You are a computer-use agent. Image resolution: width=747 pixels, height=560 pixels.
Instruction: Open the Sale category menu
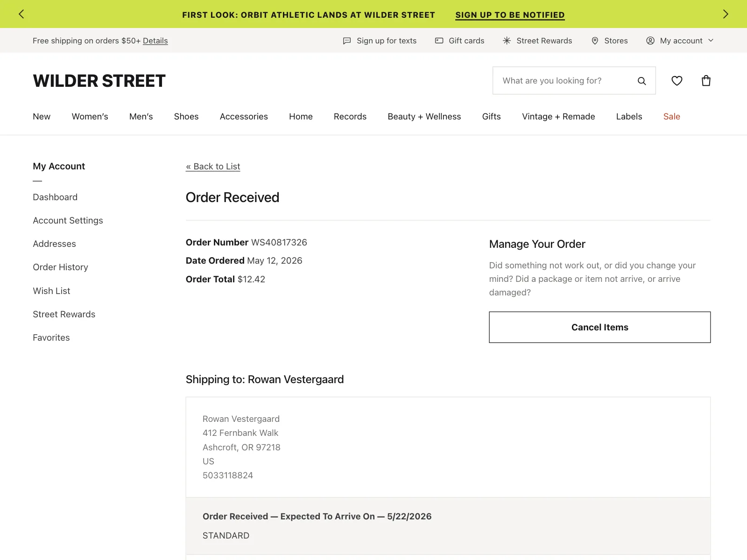coord(672,117)
